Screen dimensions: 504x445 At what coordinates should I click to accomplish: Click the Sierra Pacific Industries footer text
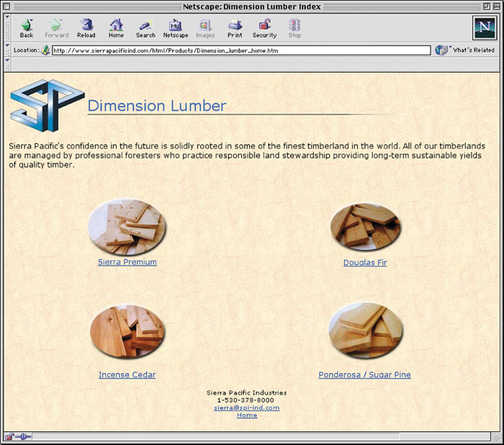pyautogui.click(x=246, y=392)
